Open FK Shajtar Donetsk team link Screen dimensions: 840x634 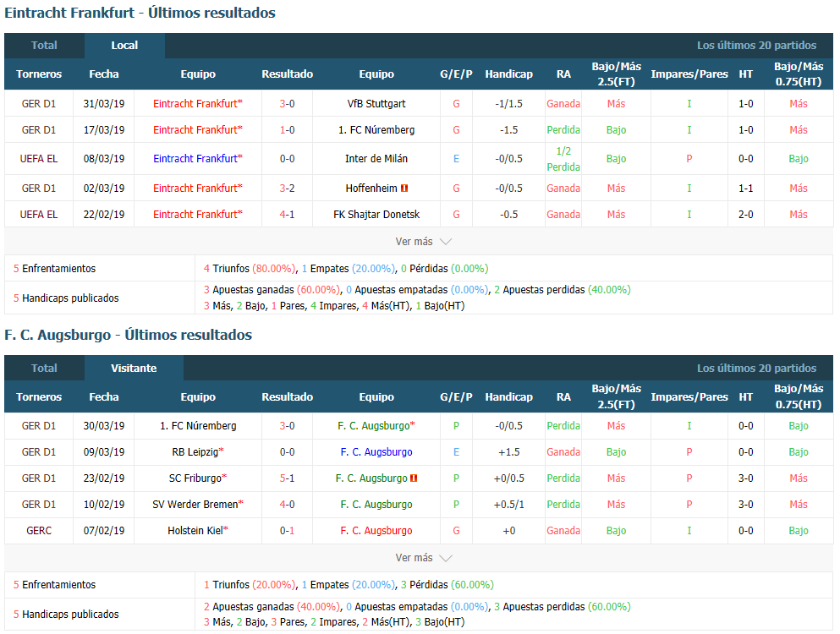coord(376,215)
